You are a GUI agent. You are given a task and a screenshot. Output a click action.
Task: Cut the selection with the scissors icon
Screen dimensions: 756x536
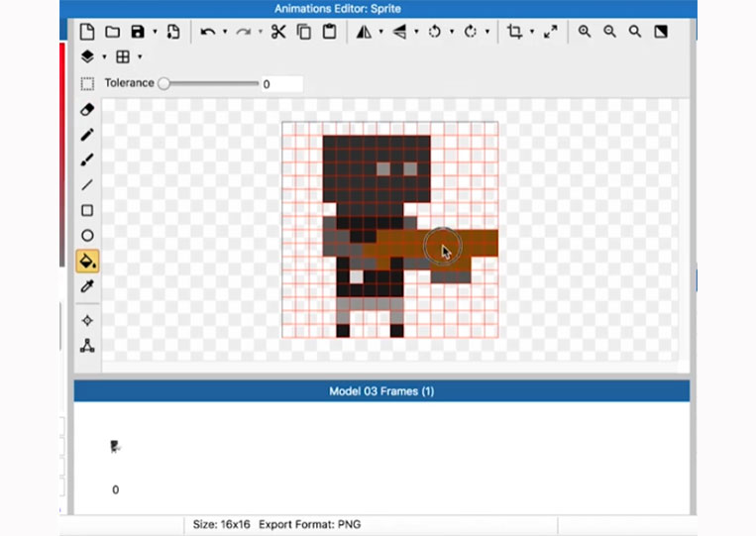point(278,32)
